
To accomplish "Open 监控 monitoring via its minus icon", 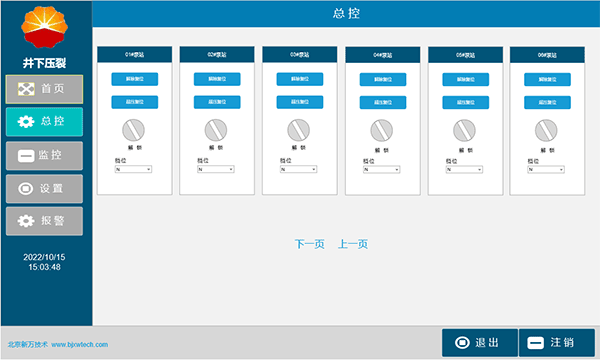I will click(x=26, y=156).
